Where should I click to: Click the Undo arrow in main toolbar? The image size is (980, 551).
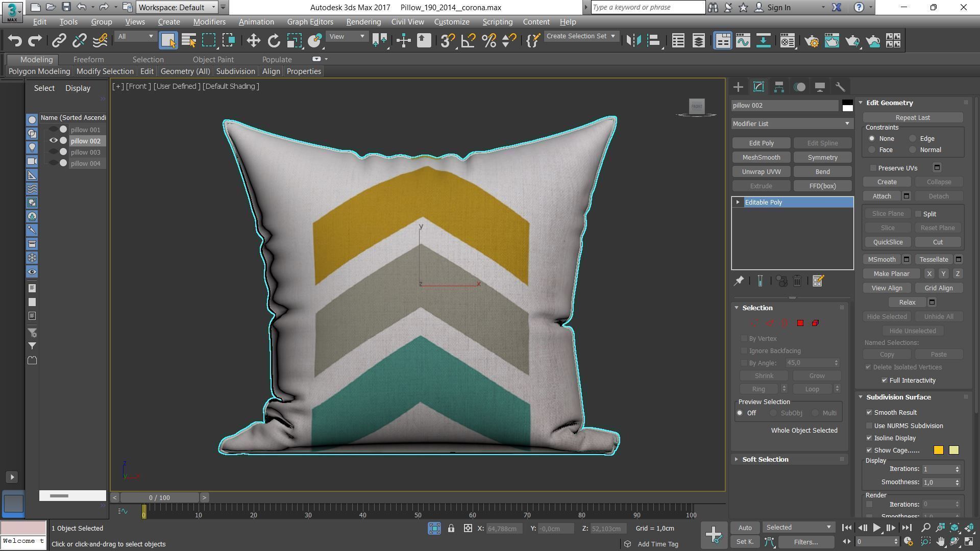pyautogui.click(x=15, y=40)
